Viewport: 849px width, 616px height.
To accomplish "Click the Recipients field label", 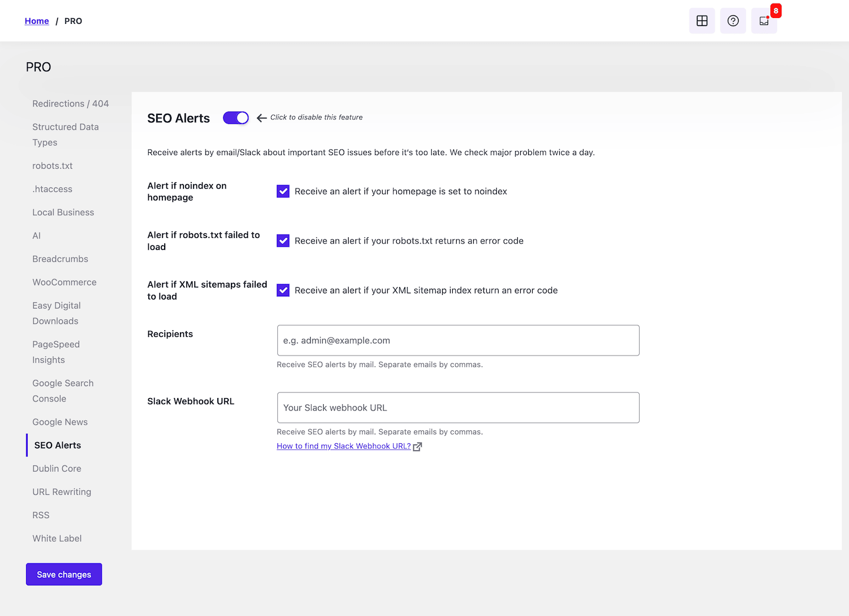I will 170,334.
